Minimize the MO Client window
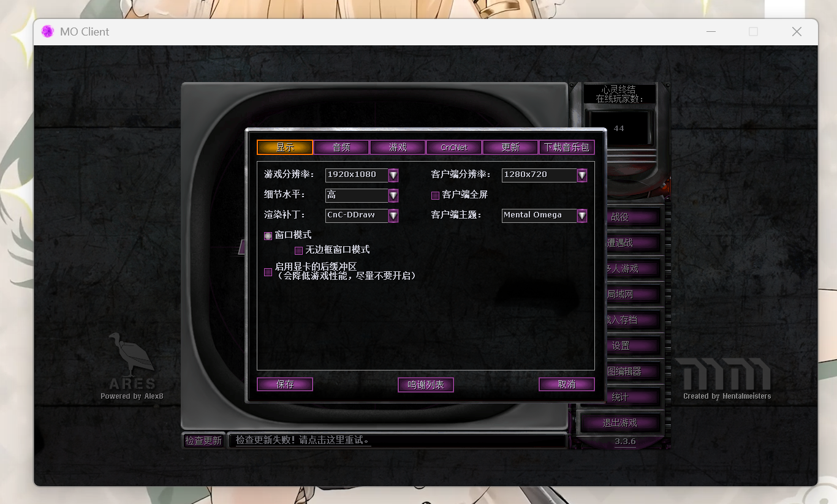Image resolution: width=837 pixels, height=504 pixels. [x=711, y=32]
